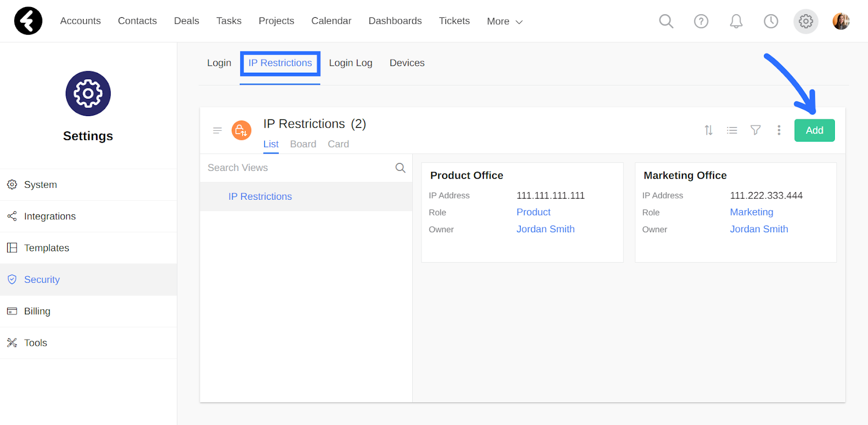Click the green Add button

(814, 130)
